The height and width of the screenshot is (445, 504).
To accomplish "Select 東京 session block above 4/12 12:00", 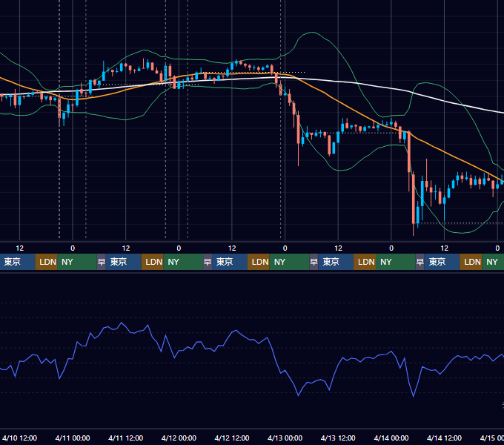I will click(230, 262).
